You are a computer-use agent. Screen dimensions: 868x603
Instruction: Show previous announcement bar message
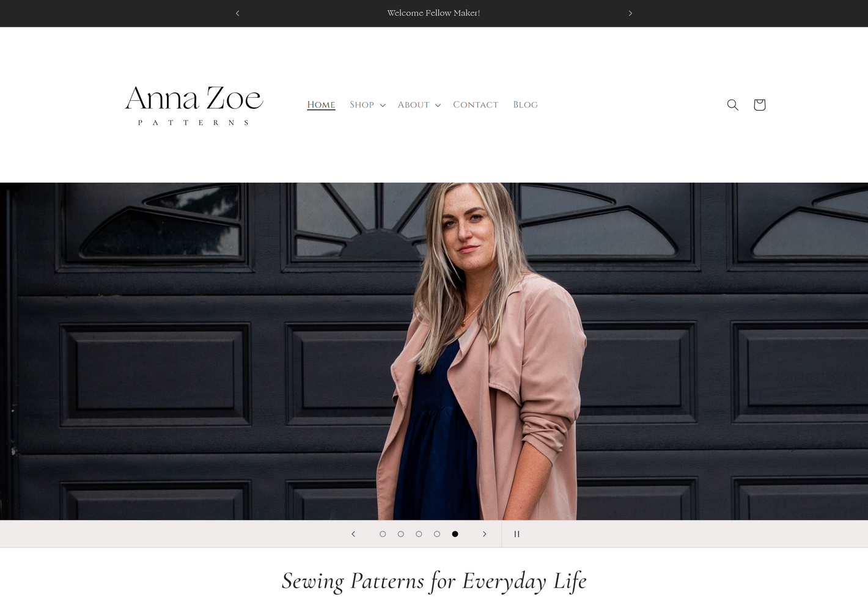[238, 13]
